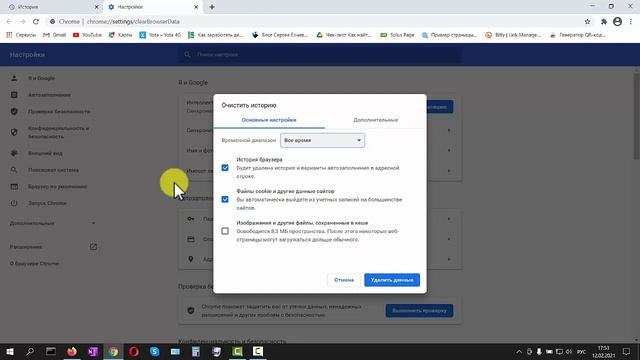The height and width of the screenshot is (360, 640).
Task: Bookmark this page with star icon
Action: pyautogui.click(x=587, y=22)
